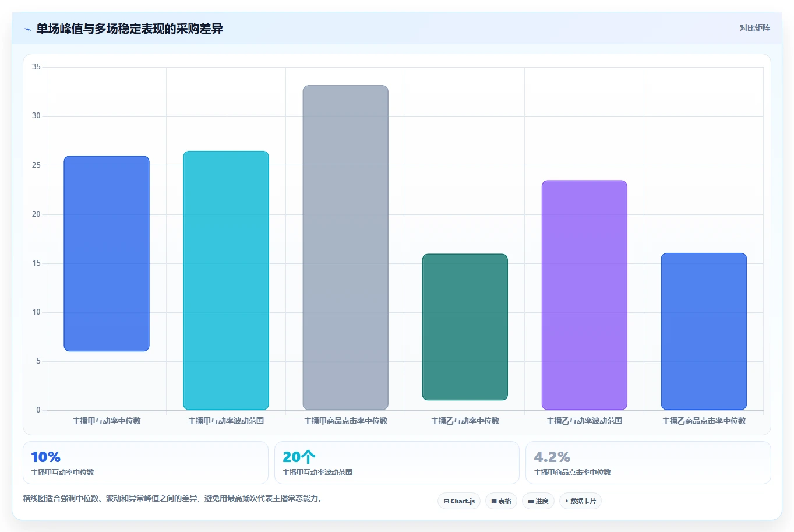794x532 pixels.
Task: Click the y-axis value 30
Action: click(x=36, y=116)
